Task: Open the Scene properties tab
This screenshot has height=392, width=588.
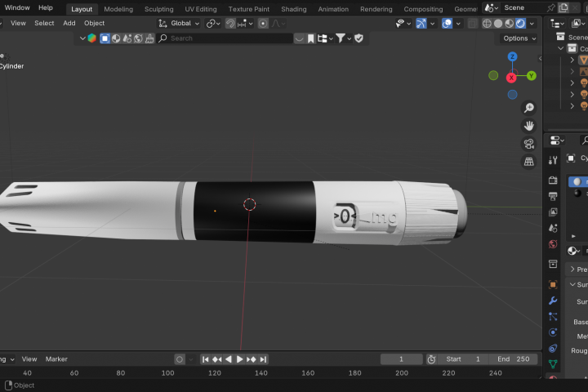Action: click(553, 228)
